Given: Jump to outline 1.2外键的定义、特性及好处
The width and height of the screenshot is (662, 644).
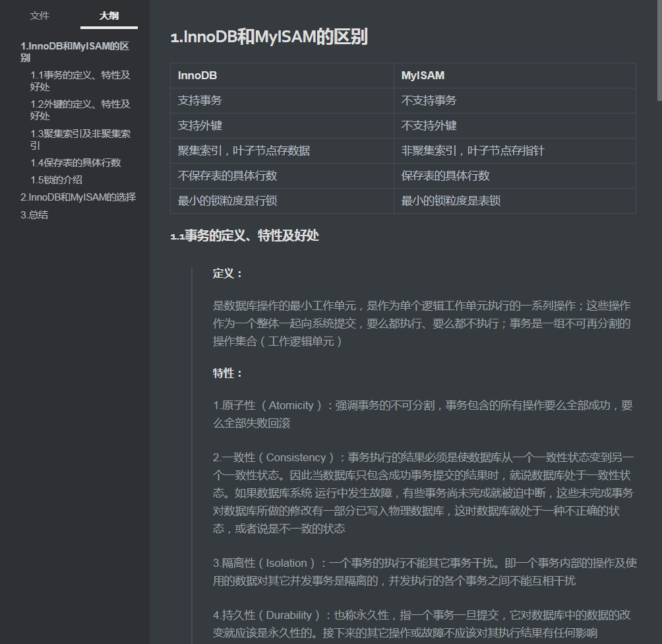Looking at the screenshot, I should (x=80, y=110).
